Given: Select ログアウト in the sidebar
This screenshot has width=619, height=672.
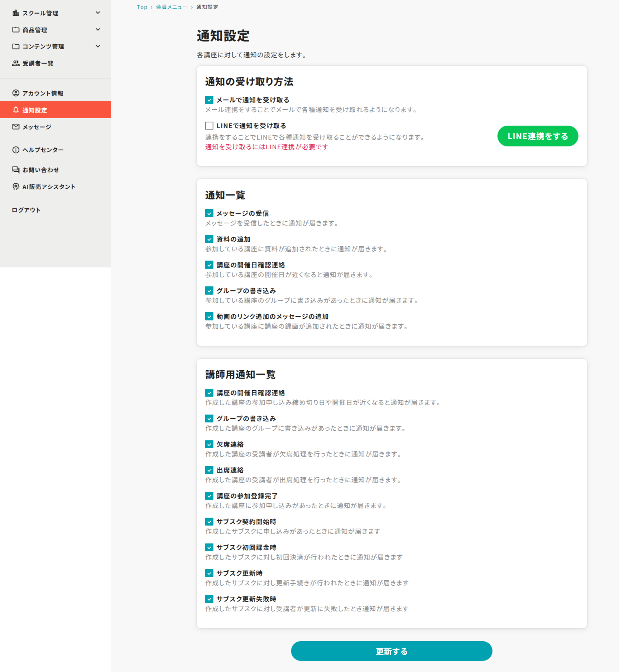Looking at the screenshot, I should (x=26, y=210).
